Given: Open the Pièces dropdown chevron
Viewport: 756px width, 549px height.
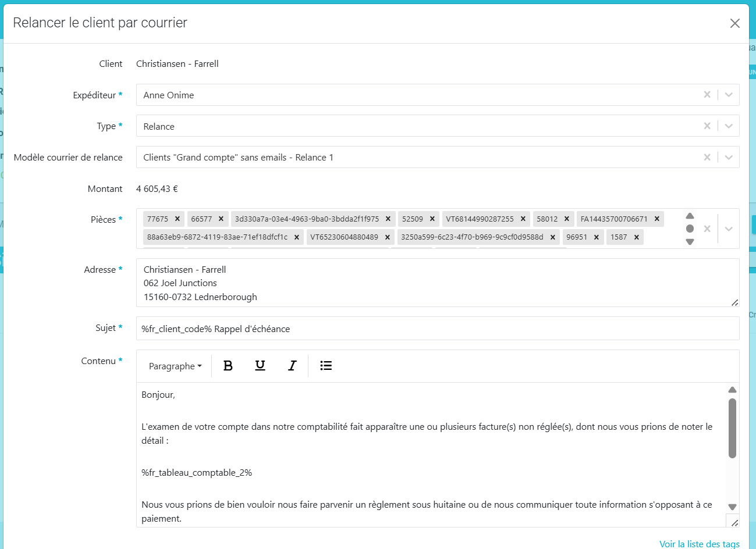Looking at the screenshot, I should [x=729, y=229].
